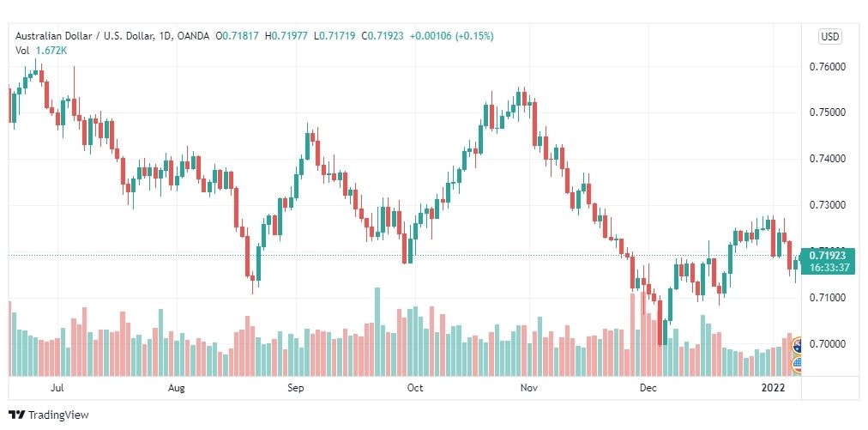This screenshot has height=430, width=868.
Task: Click the 2022 label on time axis
Action: [773, 388]
